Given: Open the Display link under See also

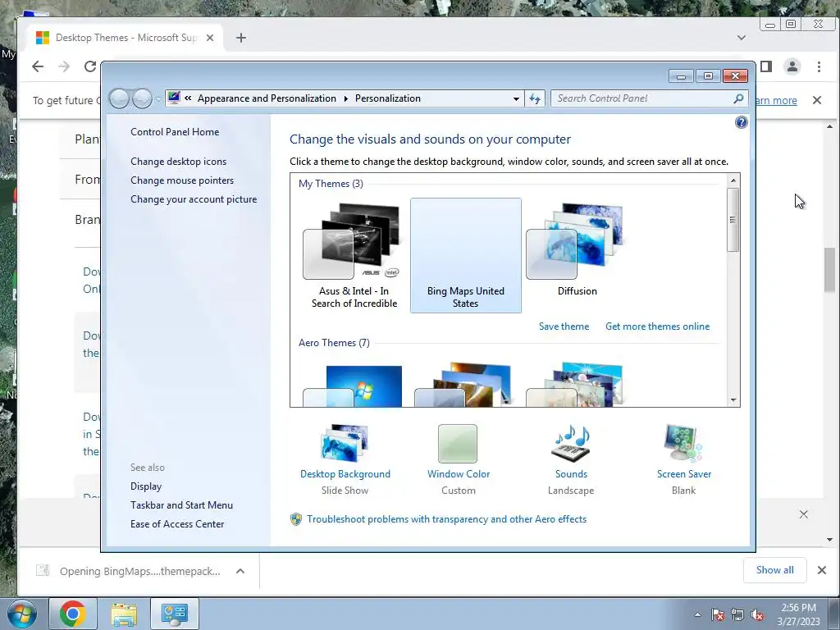Looking at the screenshot, I should tap(146, 486).
